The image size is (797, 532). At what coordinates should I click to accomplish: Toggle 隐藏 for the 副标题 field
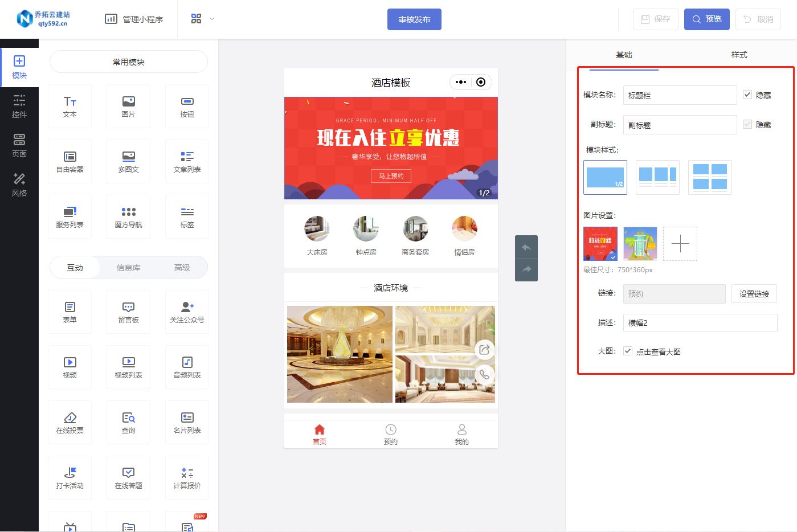(x=747, y=124)
